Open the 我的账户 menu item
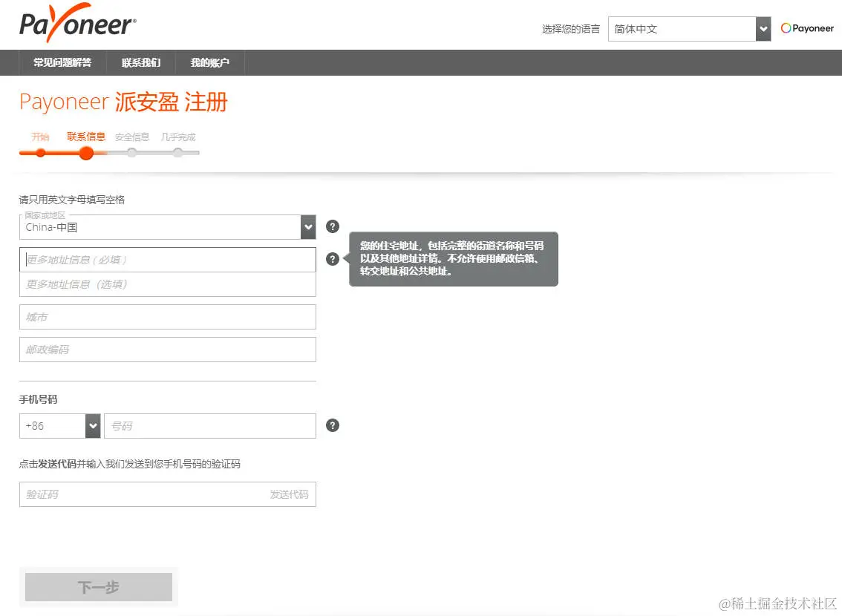842x616 pixels. click(x=210, y=63)
